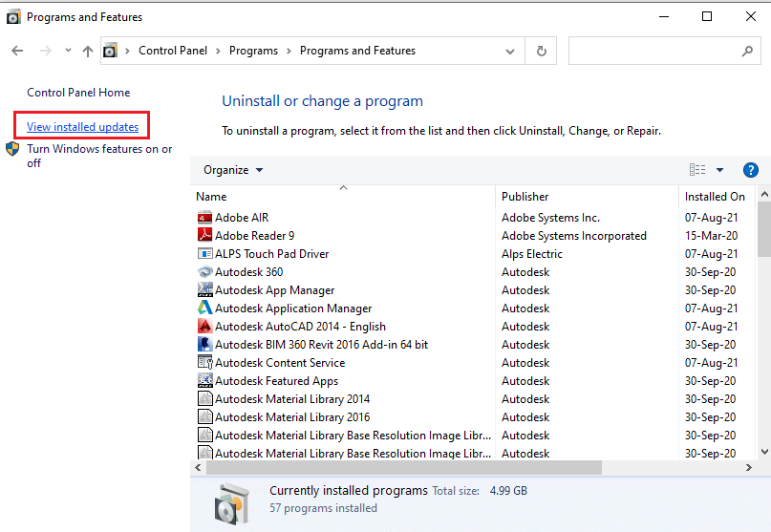Open Control Panel Home link
The width and height of the screenshot is (771, 532).
point(78,93)
